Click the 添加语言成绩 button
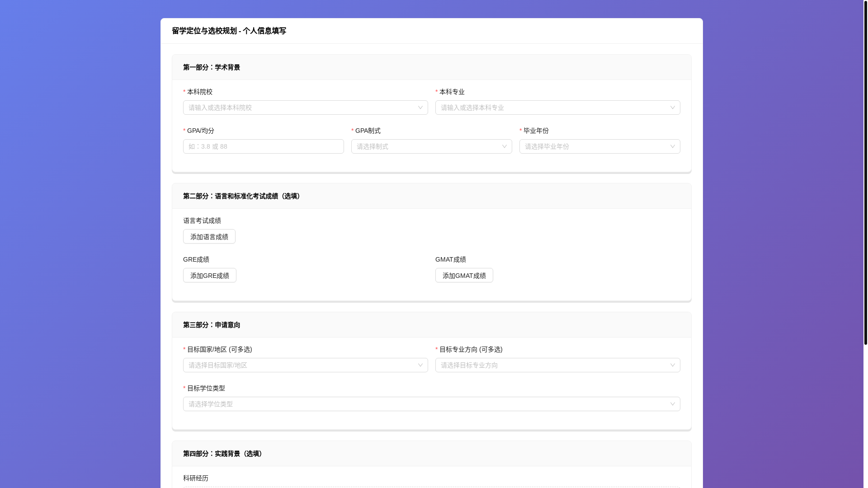 tap(209, 237)
